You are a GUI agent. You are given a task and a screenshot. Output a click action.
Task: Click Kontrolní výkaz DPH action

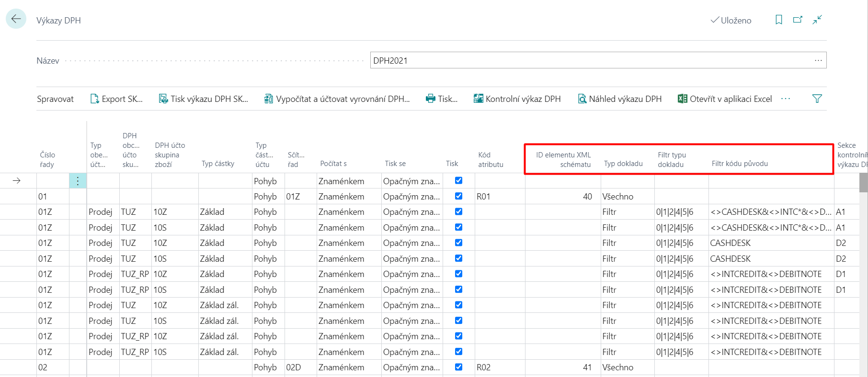pos(517,99)
